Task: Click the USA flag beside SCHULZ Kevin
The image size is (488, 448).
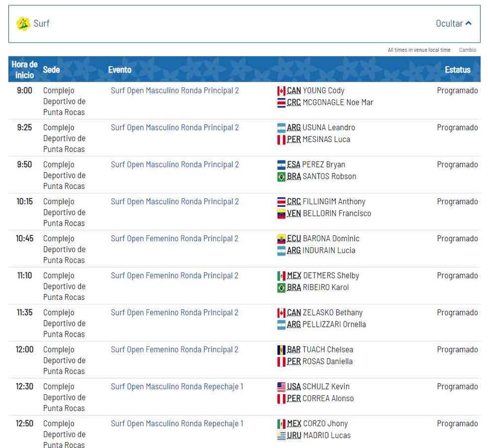Action: [x=281, y=387]
